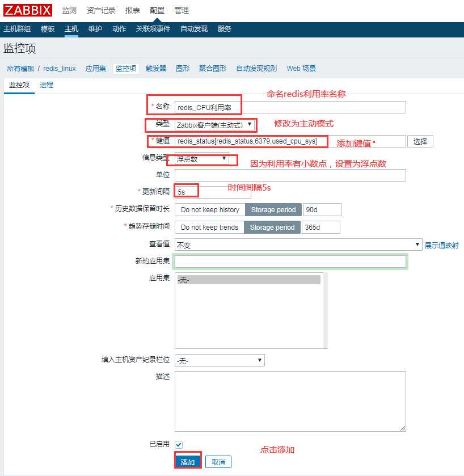Open the 配置 top menu
Viewport: 464px width, 476px height.
coord(157,10)
